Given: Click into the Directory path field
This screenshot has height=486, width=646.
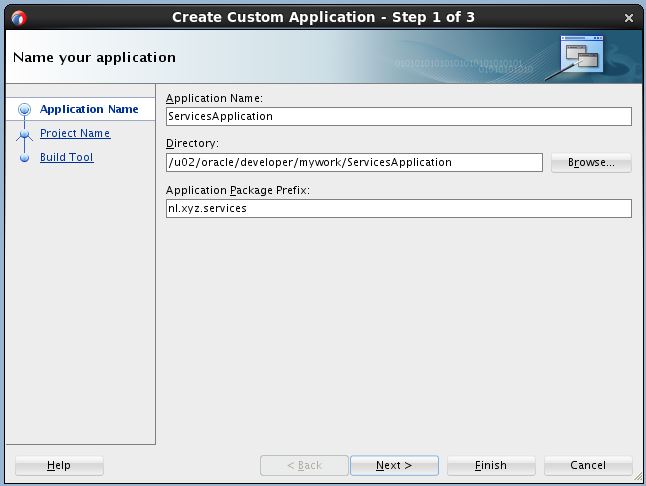Looking at the screenshot, I should tap(354, 162).
